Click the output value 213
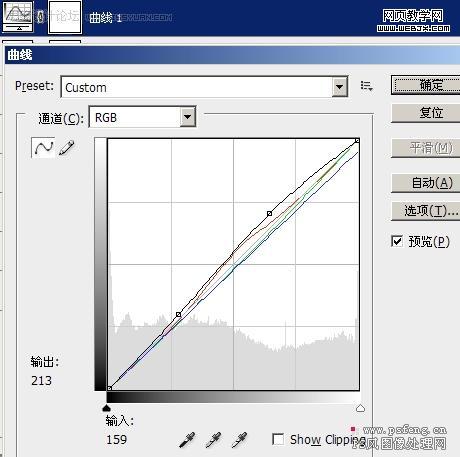This screenshot has width=460, height=457. pos(41,381)
